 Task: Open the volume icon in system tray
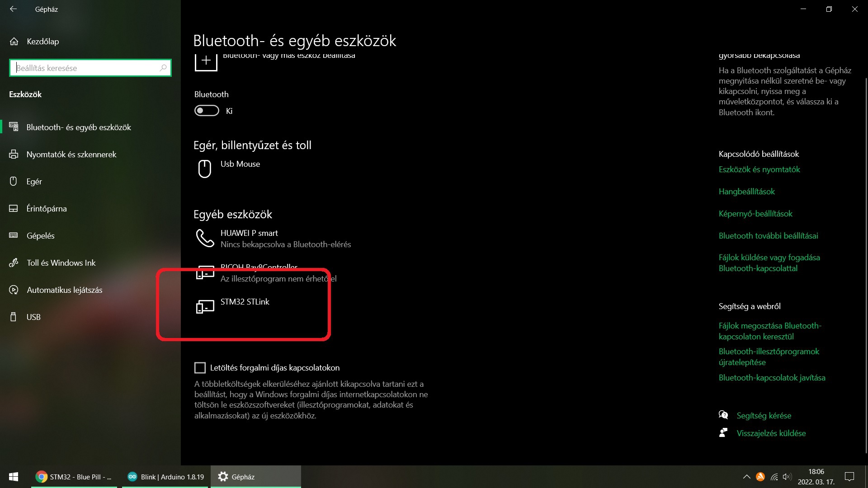point(787,477)
